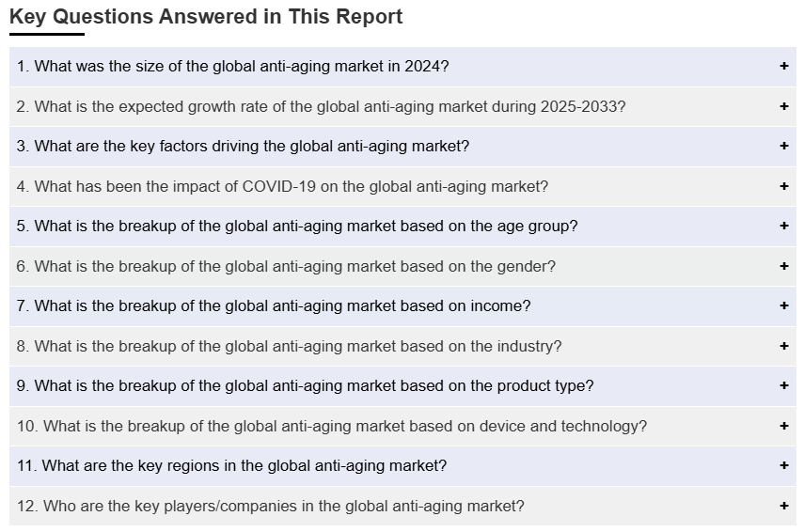
Task: Click plus icon for key players/companies question
Action: point(783,506)
